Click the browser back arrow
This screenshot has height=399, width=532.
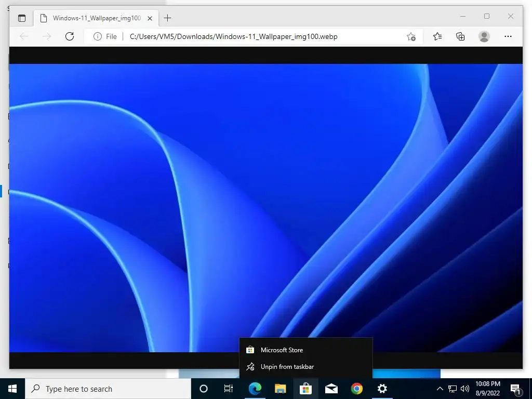(24, 36)
